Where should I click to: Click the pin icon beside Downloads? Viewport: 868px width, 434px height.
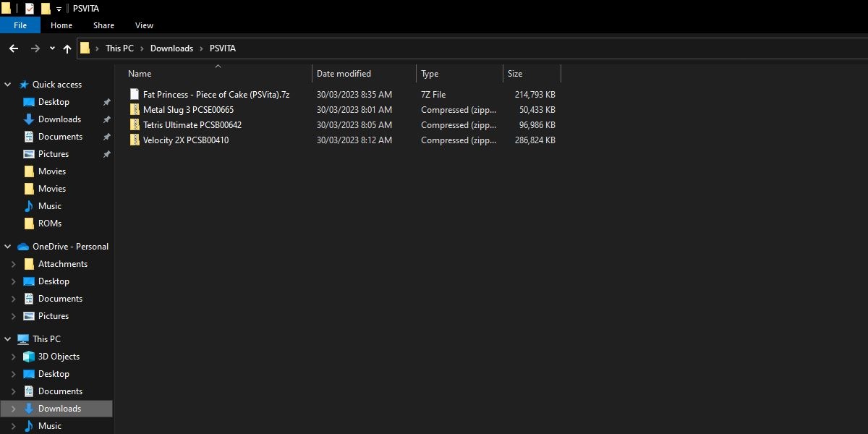[106, 119]
